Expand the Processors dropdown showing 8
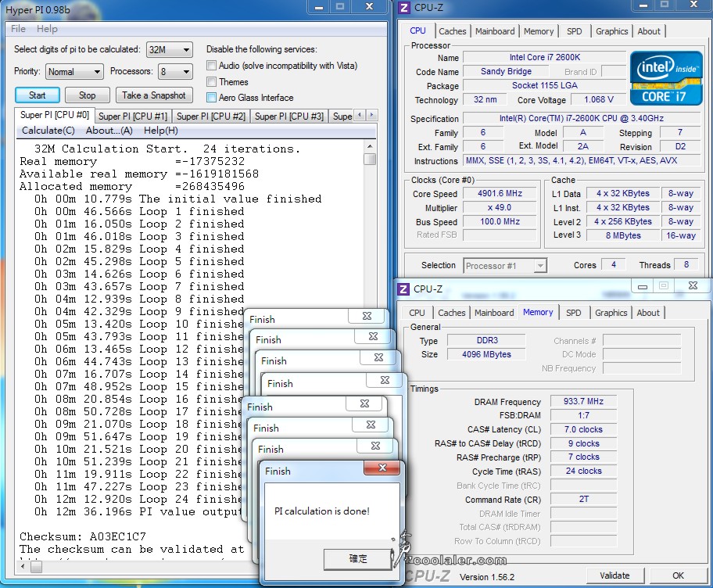 [175, 72]
